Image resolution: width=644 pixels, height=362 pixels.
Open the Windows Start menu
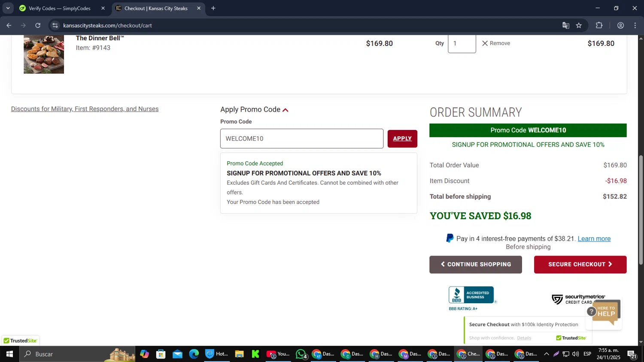[x=9, y=354]
